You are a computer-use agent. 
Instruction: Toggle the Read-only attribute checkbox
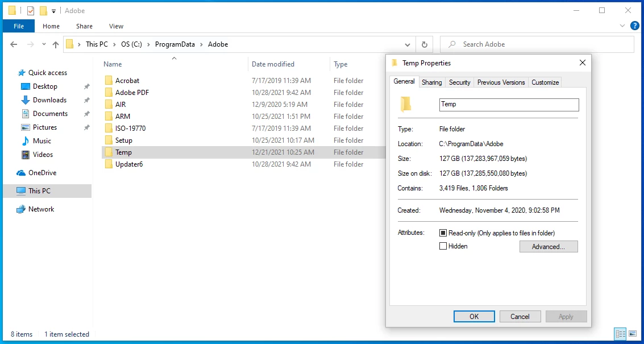443,233
